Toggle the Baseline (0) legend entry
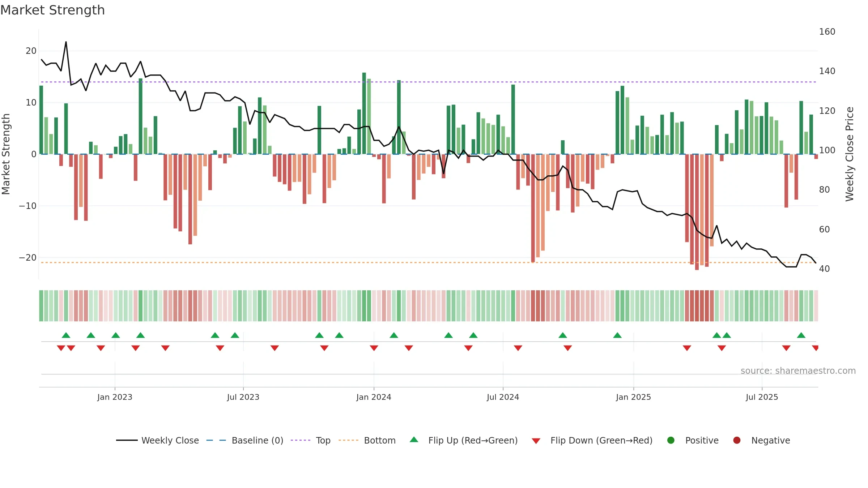Viewport: 868px width, 488px height. [245, 440]
